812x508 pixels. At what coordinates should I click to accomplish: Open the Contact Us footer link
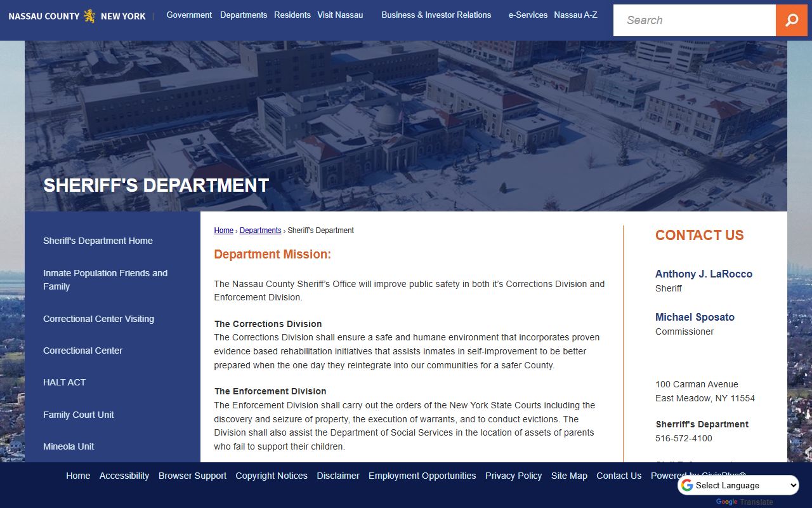(x=619, y=476)
